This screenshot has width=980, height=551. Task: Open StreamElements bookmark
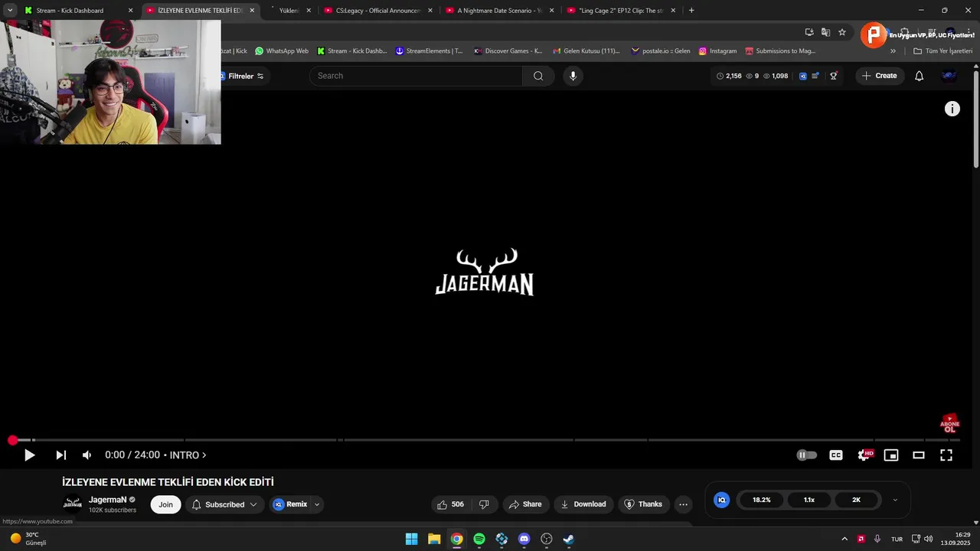(x=429, y=51)
